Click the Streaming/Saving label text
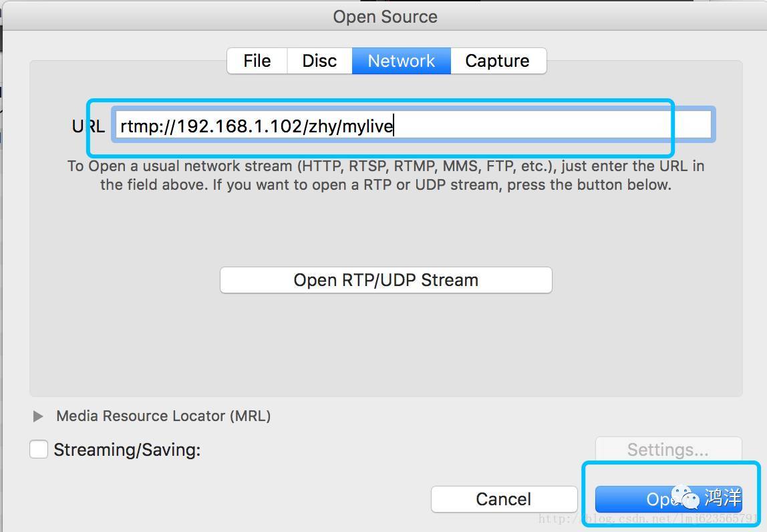This screenshot has height=532, width=767. tap(127, 449)
